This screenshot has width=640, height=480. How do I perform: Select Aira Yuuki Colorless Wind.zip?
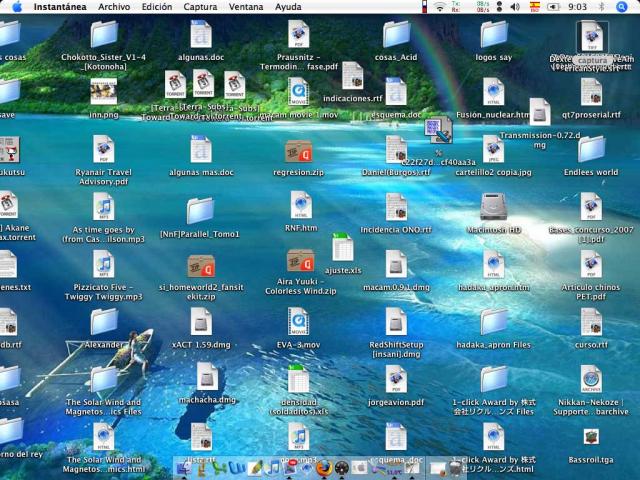click(300, 260)
